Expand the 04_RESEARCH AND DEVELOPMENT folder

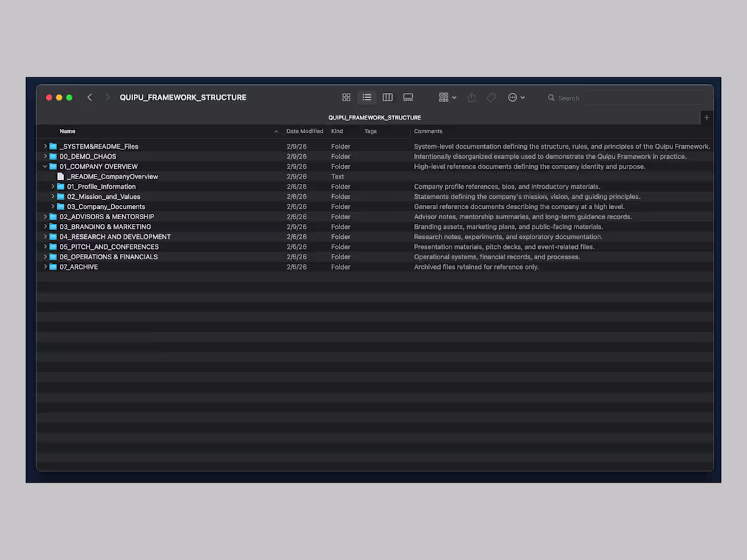[x=45, y=237]
